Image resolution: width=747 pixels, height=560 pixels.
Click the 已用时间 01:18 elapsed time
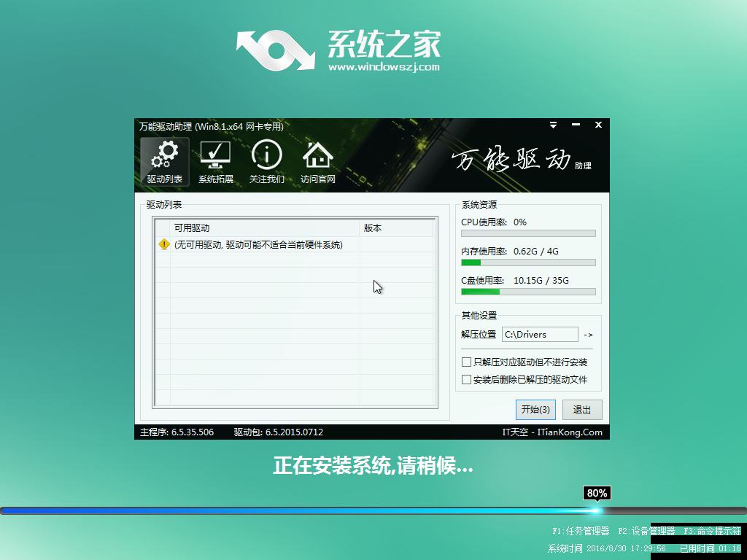click(x=710, y=548)
